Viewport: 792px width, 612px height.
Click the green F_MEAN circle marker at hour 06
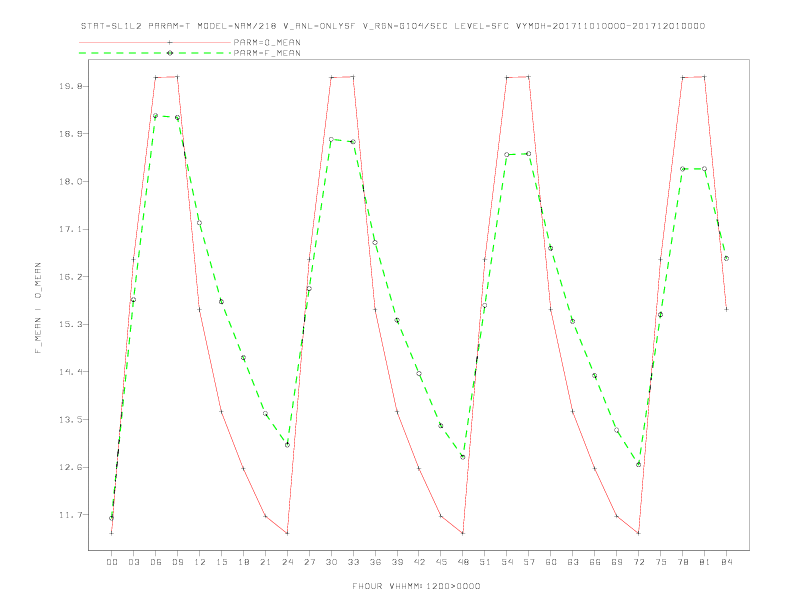(156, 116)
